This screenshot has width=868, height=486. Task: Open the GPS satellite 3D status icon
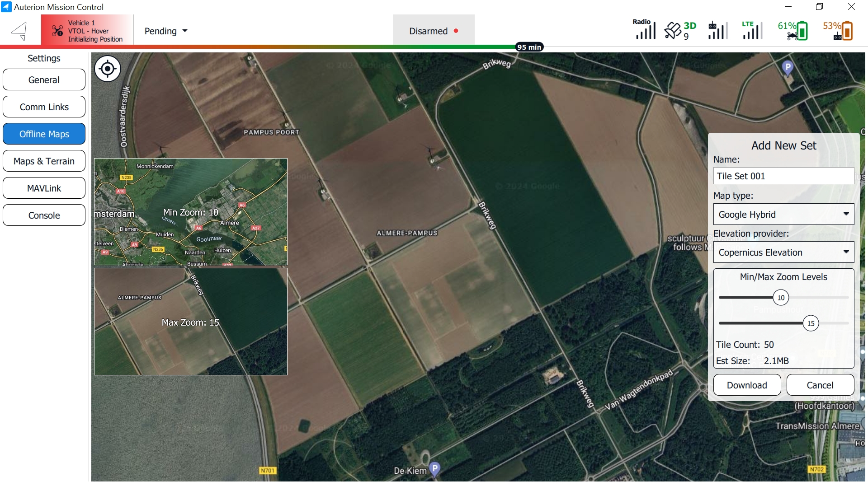(679, 31)
